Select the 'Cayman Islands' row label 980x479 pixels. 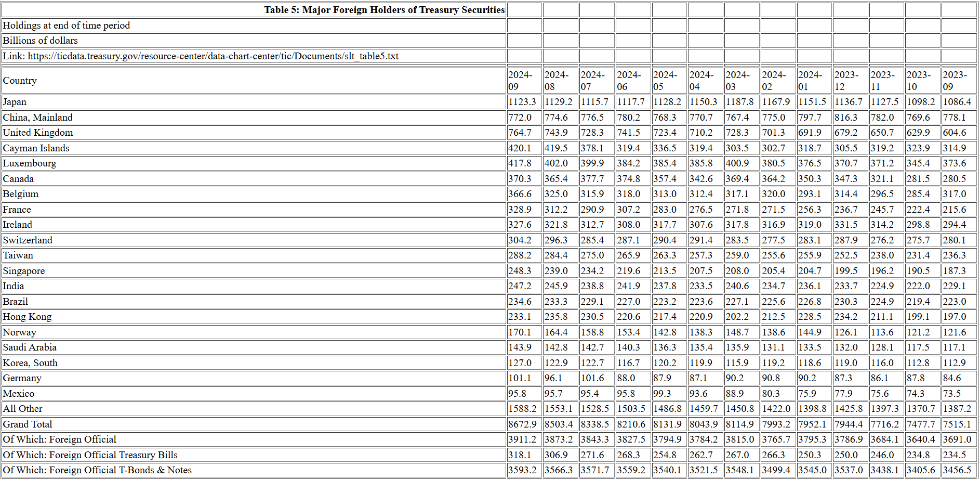36,148
